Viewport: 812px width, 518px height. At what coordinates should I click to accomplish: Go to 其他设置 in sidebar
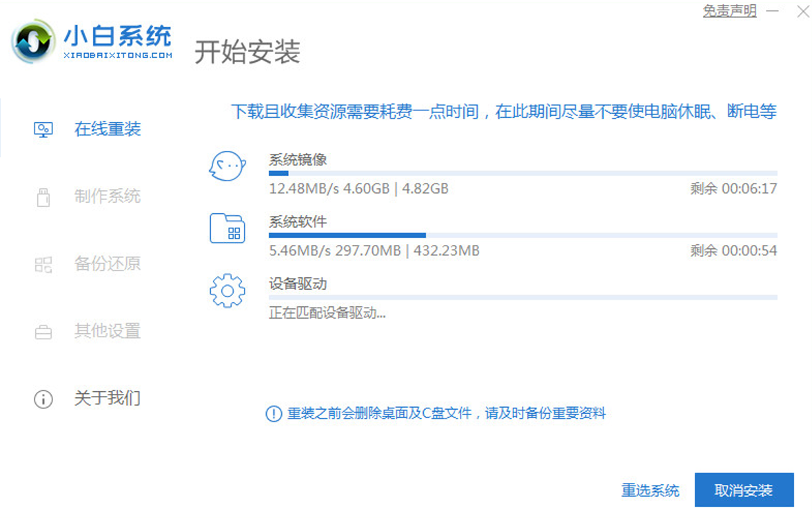[x=108, y=331]
